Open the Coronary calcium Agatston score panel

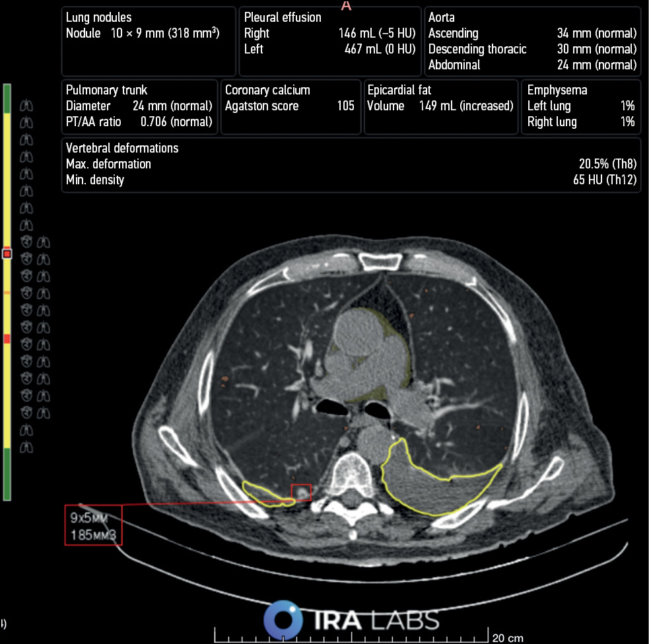(x=290, y=106)
